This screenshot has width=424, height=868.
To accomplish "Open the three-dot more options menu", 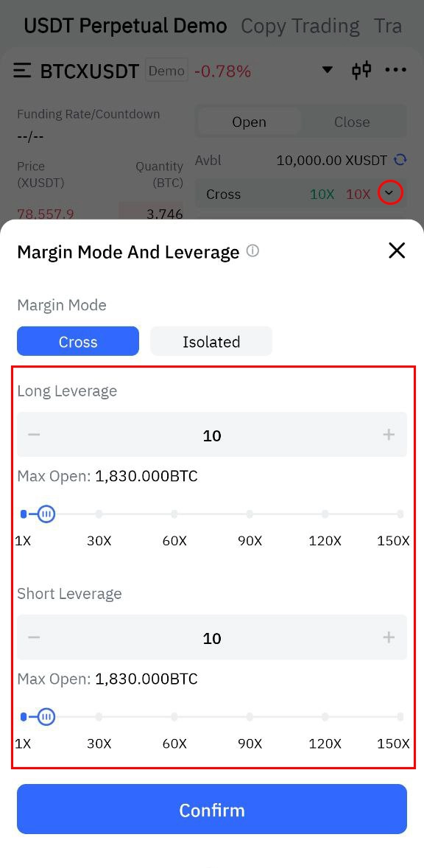I will click(396, 70).
